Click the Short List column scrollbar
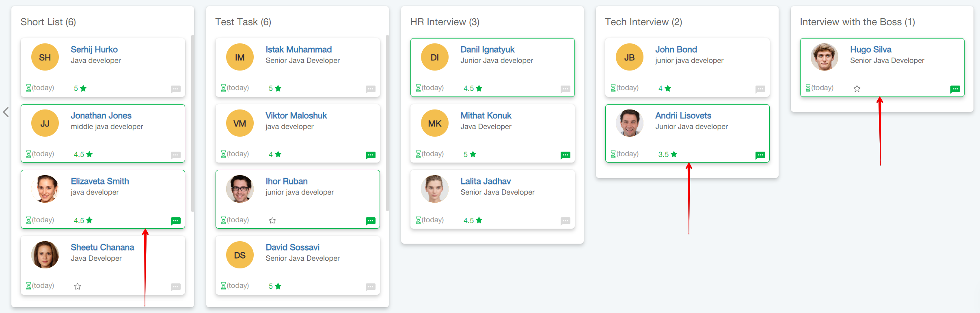980x313 pixels. tap(192, 122)
